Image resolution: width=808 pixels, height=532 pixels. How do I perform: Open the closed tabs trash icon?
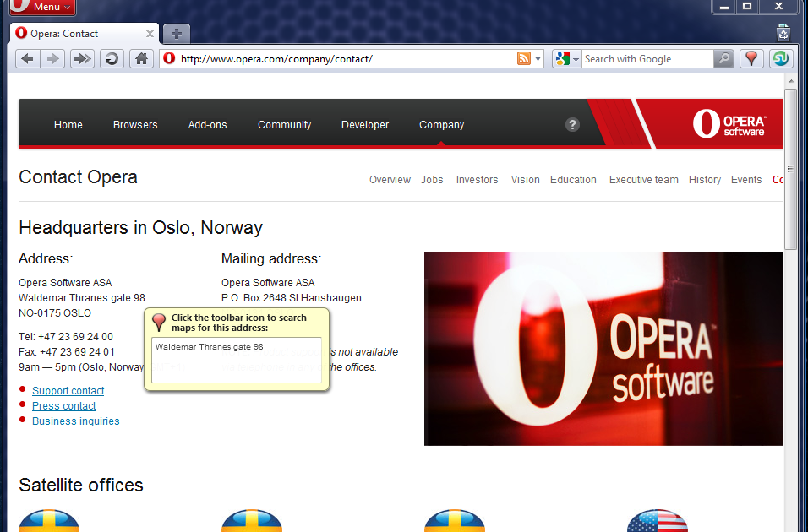pos(783,32)
